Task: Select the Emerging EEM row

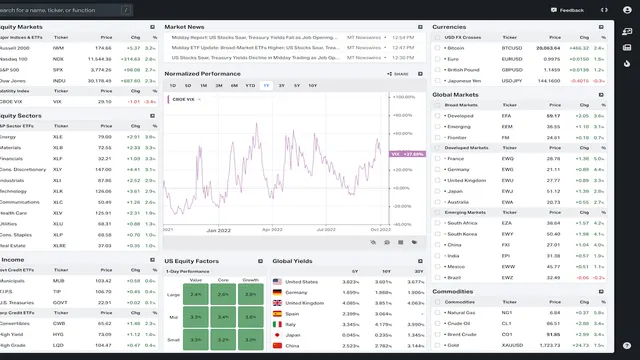Action: point(519,127)
